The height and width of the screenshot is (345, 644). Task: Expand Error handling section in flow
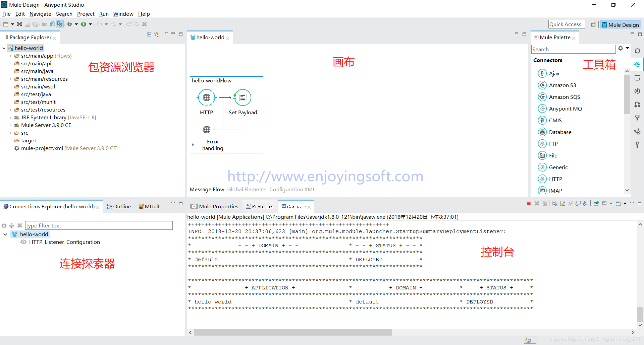pyautogui.click(x=193, y=145)
